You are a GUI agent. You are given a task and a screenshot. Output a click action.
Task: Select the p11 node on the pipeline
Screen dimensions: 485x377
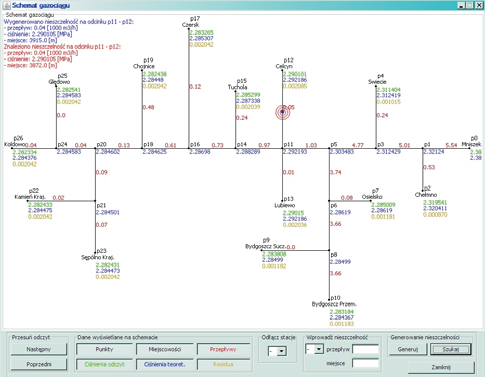[x=282, y=148]
